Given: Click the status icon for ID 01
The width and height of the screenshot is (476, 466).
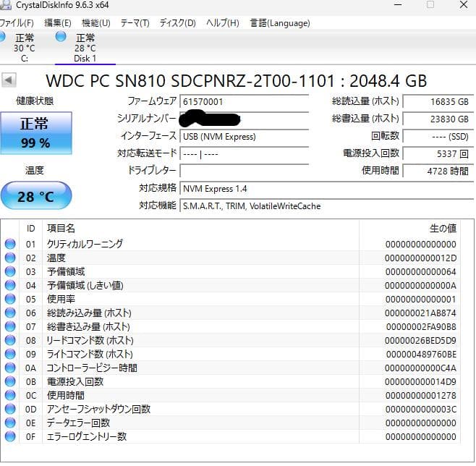Looking at the screenshot, I should tap(10, 244).
